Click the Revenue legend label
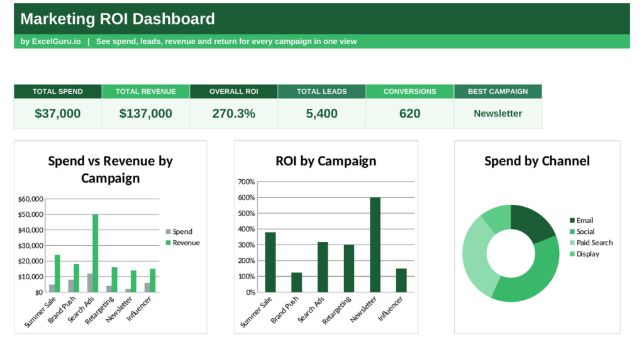This screenshot has height=337, width=644. tap(186, 243)
